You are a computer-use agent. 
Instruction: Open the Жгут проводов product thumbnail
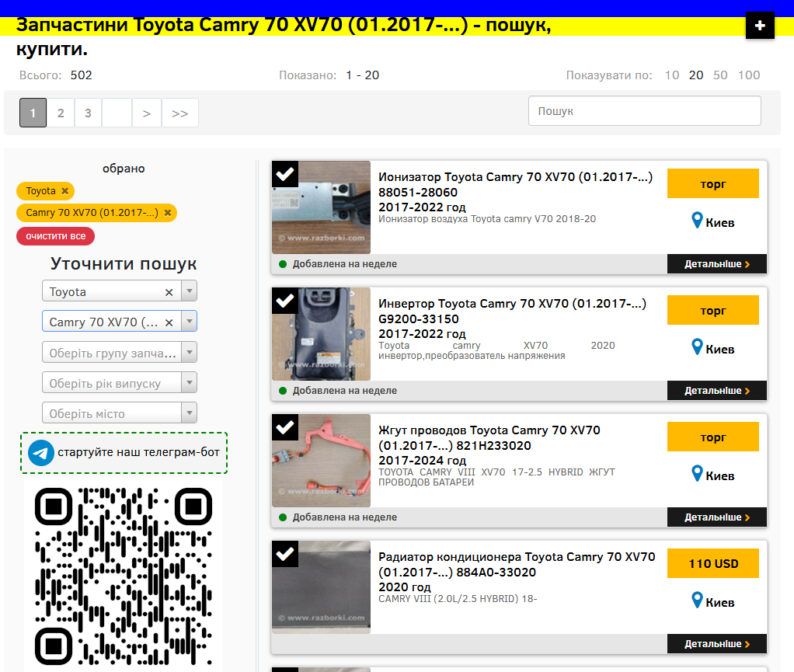(321, 461)
